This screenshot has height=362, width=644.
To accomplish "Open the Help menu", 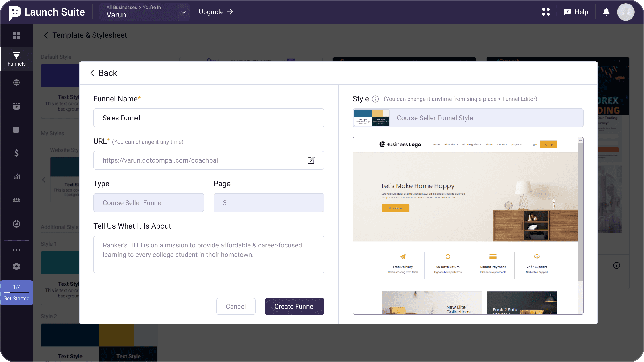I will [x=576, y=12].
